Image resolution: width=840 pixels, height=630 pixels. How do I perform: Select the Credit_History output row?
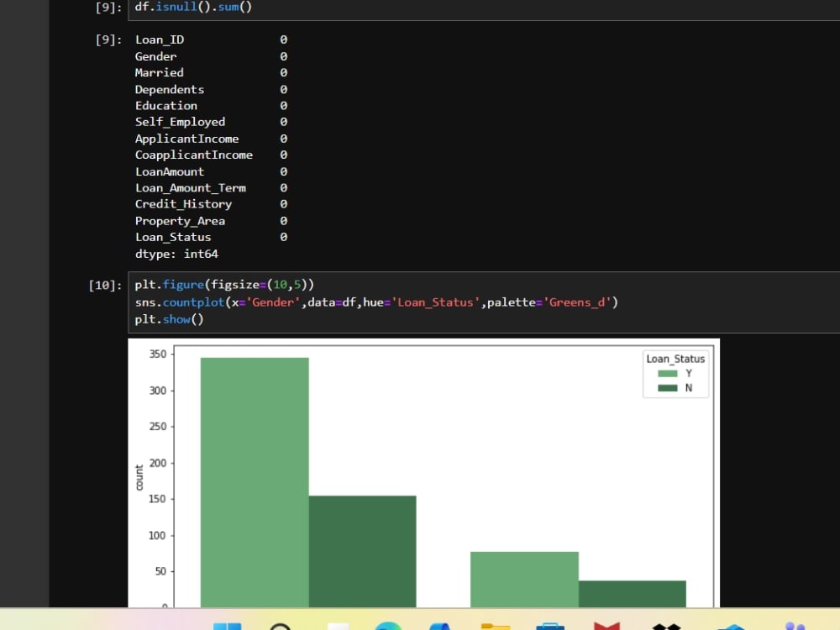pyautogui.click(x=211, y=204)
